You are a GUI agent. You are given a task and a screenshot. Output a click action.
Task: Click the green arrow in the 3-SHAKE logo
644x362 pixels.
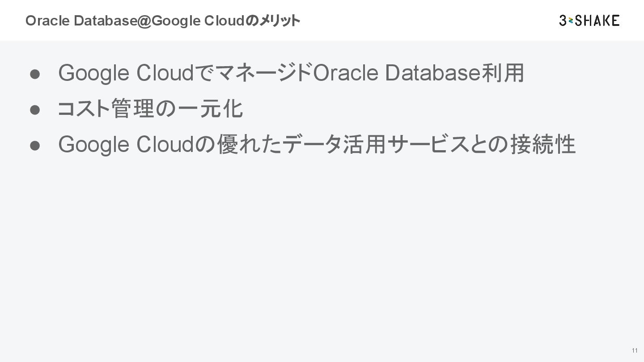pyautogui.click(x=571, y=21)
